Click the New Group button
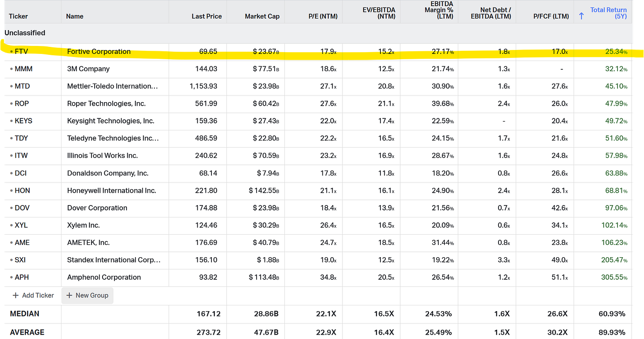The image size is (644, 339). pos(87,295)
